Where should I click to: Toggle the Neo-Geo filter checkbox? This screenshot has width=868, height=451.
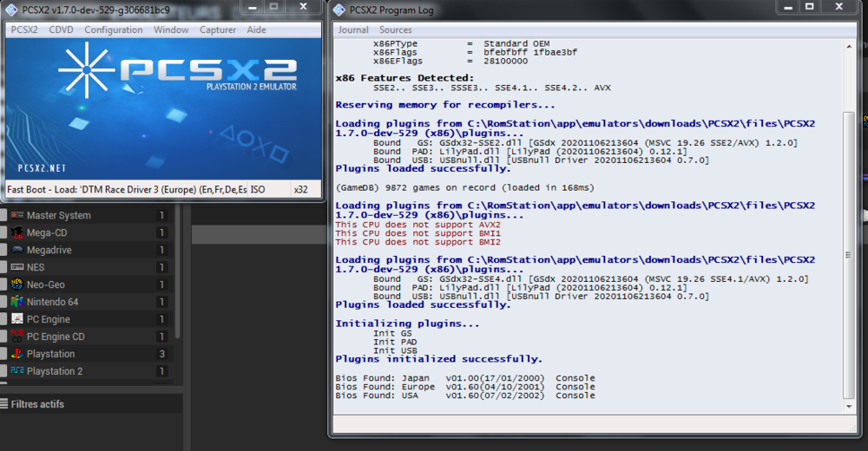click(x=3, y=284)
